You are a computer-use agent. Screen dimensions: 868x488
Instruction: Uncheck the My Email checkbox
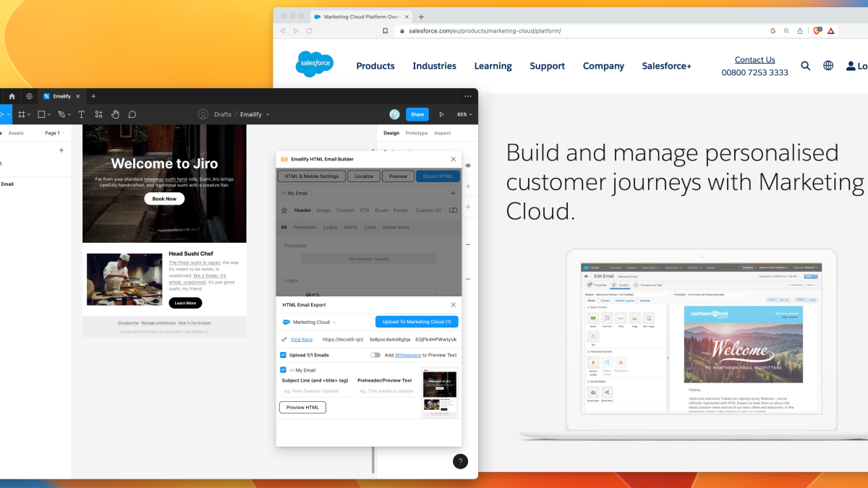click(284, 370)
